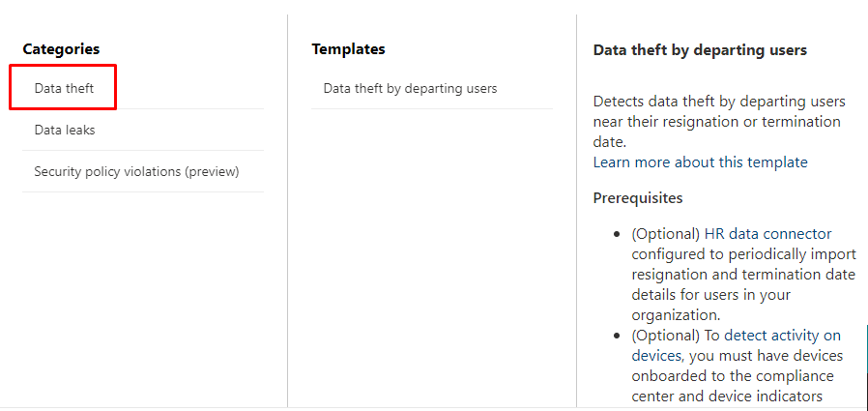The image size is (868, 411).
Task: Pick the Data theft by departing users template
Action: pos(410,88)
